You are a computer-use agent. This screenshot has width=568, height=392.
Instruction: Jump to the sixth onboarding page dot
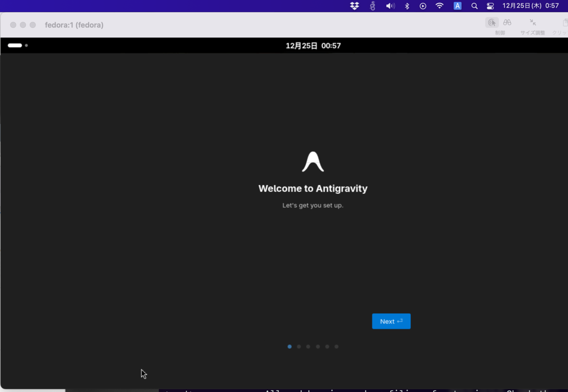337,347
